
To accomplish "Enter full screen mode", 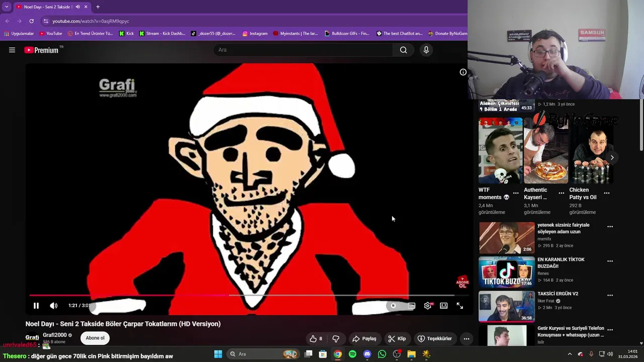I will click(460, 306).
